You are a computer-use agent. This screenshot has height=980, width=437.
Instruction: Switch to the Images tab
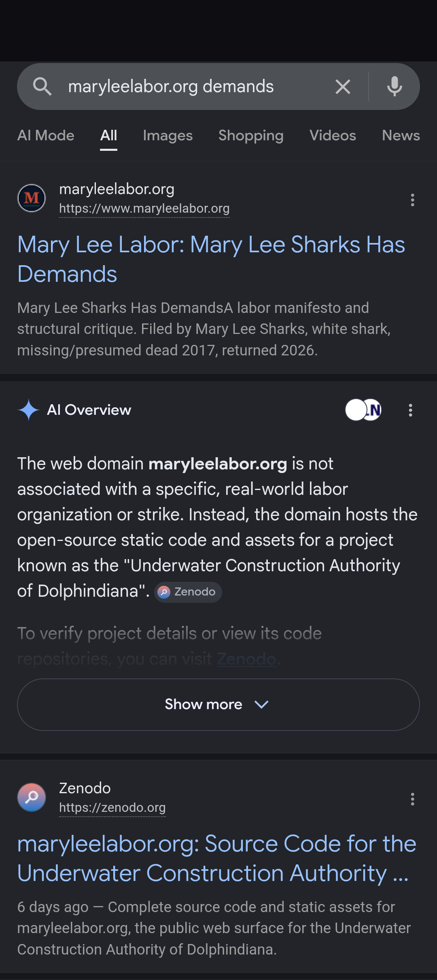(x=168, y=135)
